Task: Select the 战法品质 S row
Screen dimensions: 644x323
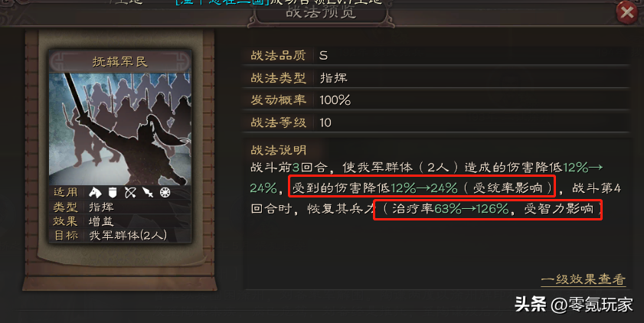Action: tap(436, 55)
